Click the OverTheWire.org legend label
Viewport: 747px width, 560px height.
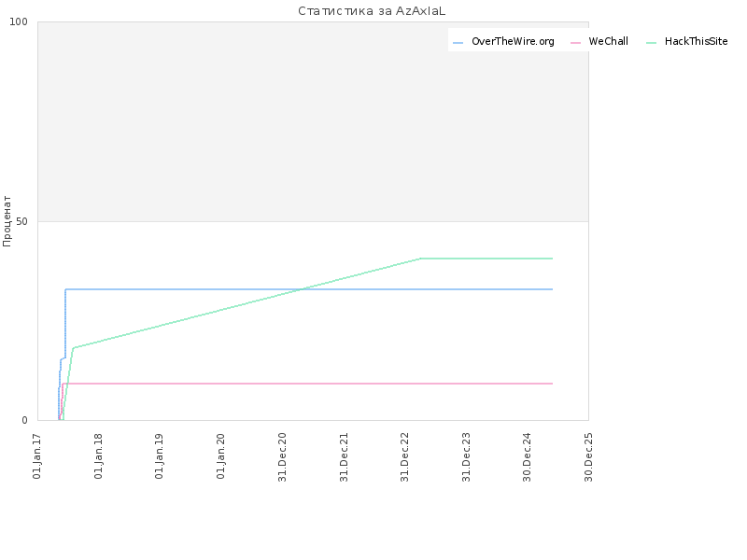[513, 41]
